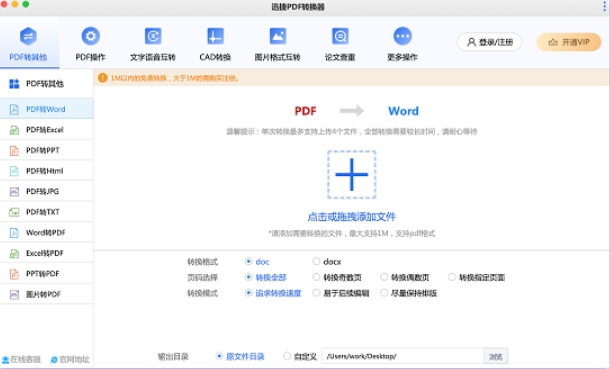Choose 转换全部 page option

coord(249,277)
